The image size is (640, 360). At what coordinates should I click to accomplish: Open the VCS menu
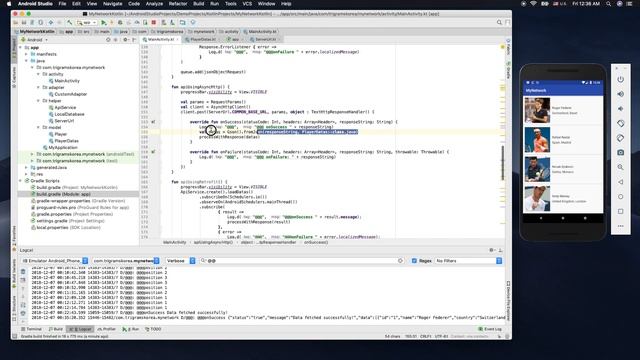pyautogui.click(x=247, y=4)
